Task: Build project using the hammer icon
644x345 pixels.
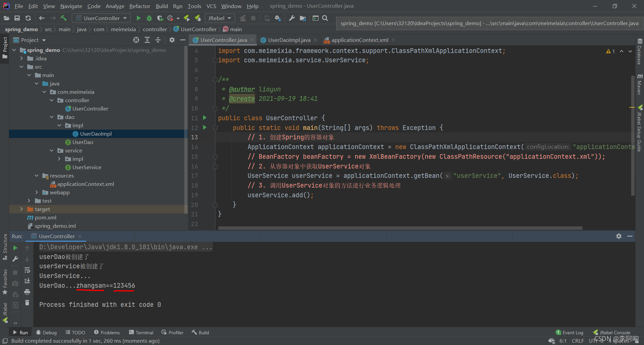Action: (64, 18)
